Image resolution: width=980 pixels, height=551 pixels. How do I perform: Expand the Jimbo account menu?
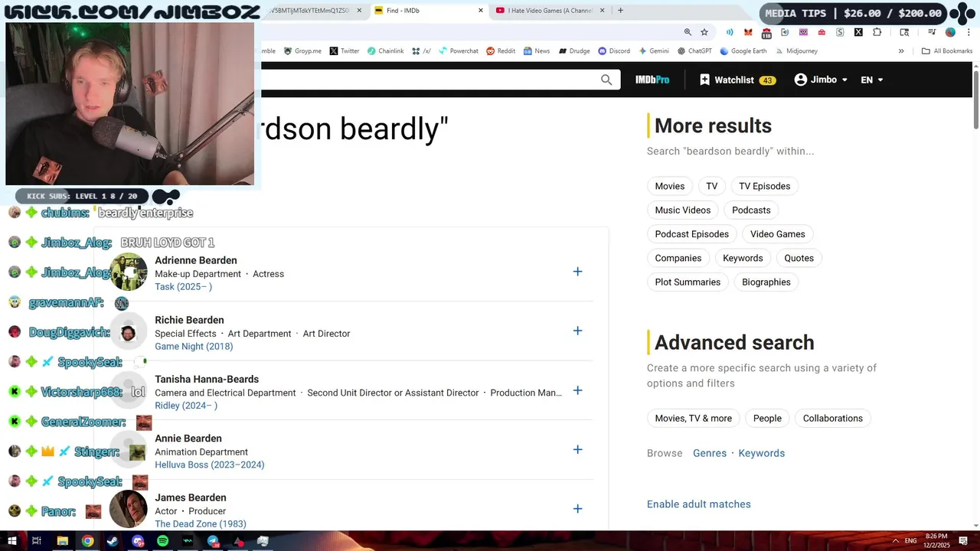pos(821,80)
